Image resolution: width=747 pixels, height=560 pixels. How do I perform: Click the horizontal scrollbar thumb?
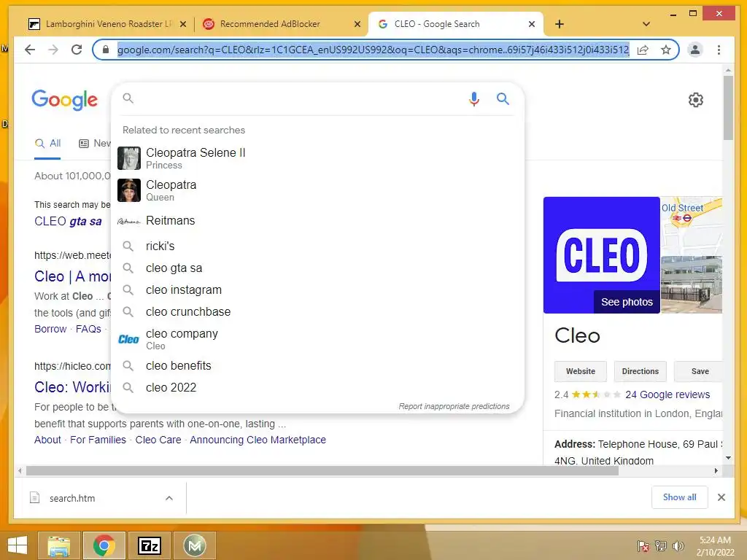click(x=322, y=471)
